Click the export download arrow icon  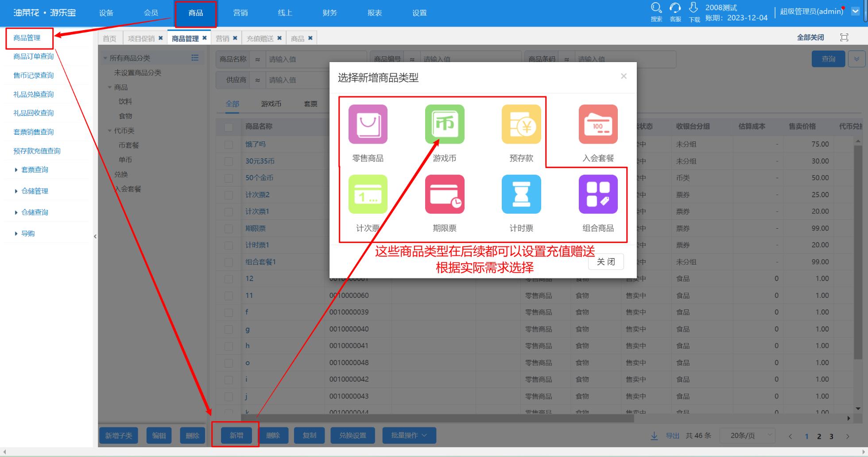654,436
